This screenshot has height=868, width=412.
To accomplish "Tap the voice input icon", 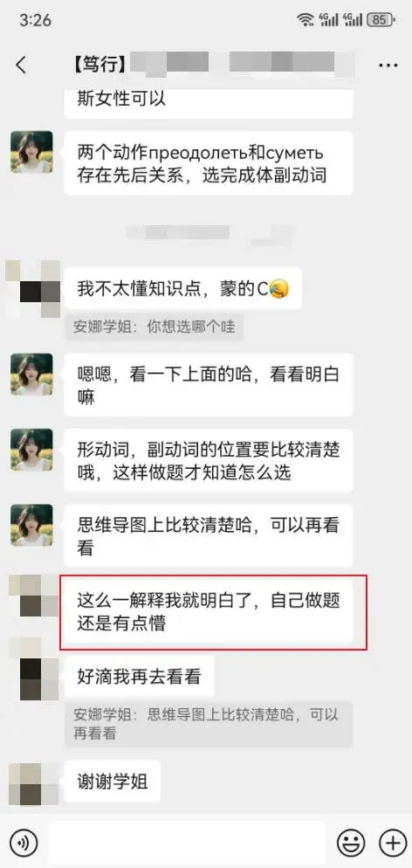I will click(x=24, y=843).
